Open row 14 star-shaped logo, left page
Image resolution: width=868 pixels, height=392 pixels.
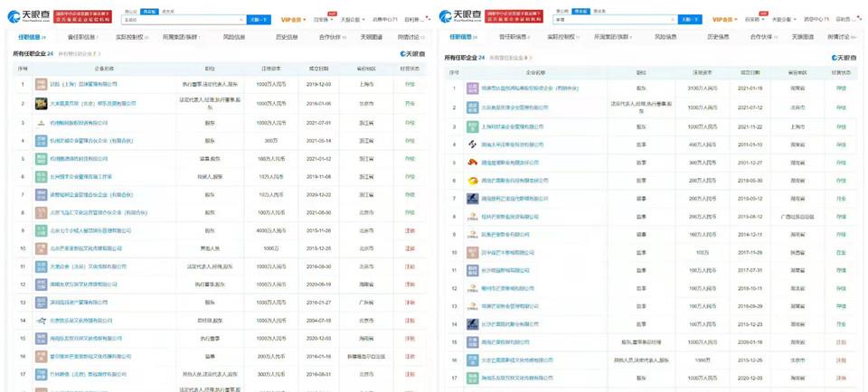[x=41, y=320]
